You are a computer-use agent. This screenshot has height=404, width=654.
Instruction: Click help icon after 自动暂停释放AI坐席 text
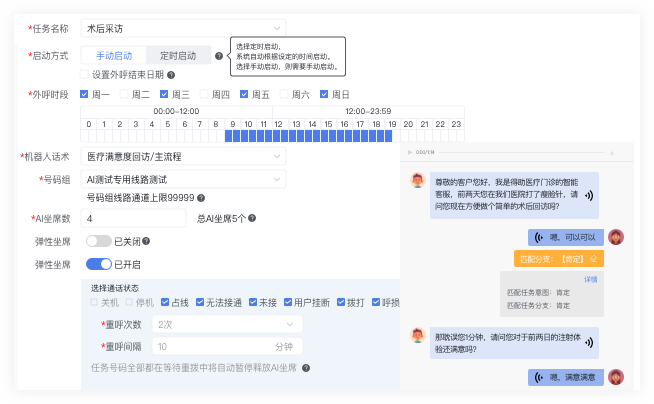(306, 368)
